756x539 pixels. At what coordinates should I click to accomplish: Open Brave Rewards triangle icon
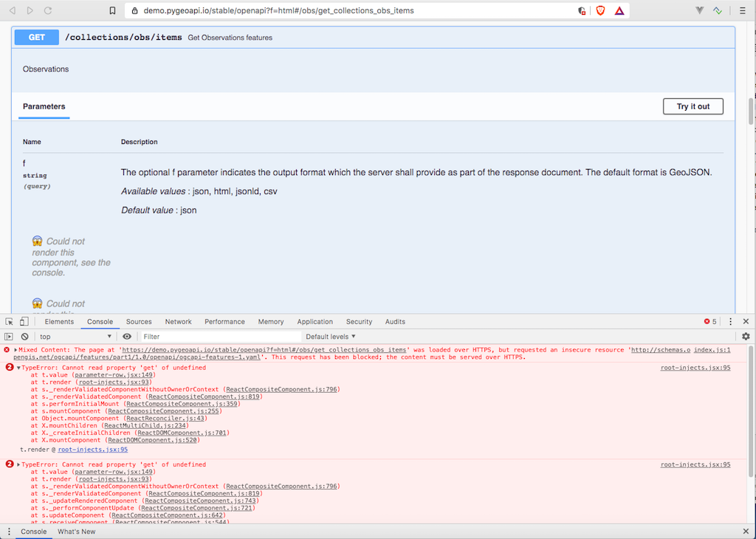[x=619, y=10]
